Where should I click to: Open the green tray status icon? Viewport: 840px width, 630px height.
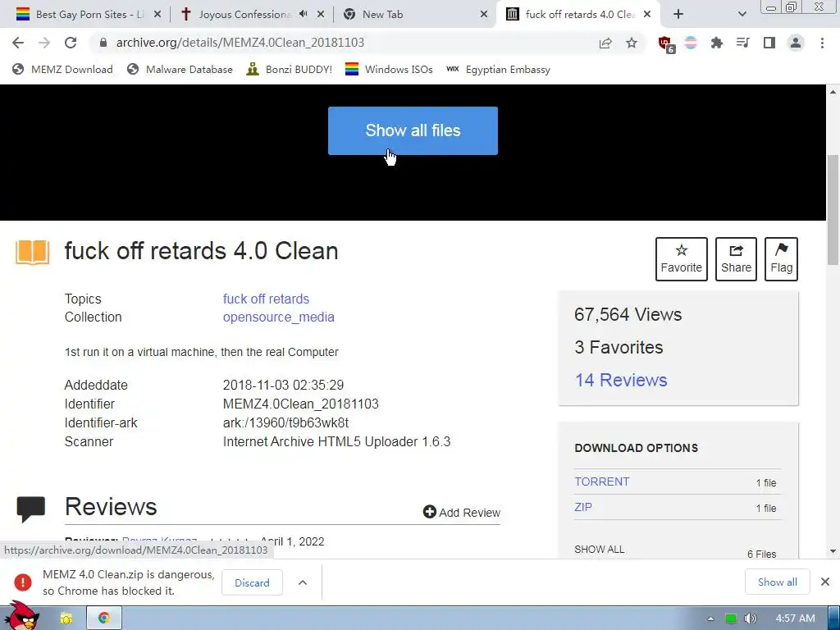coord(731,619)
